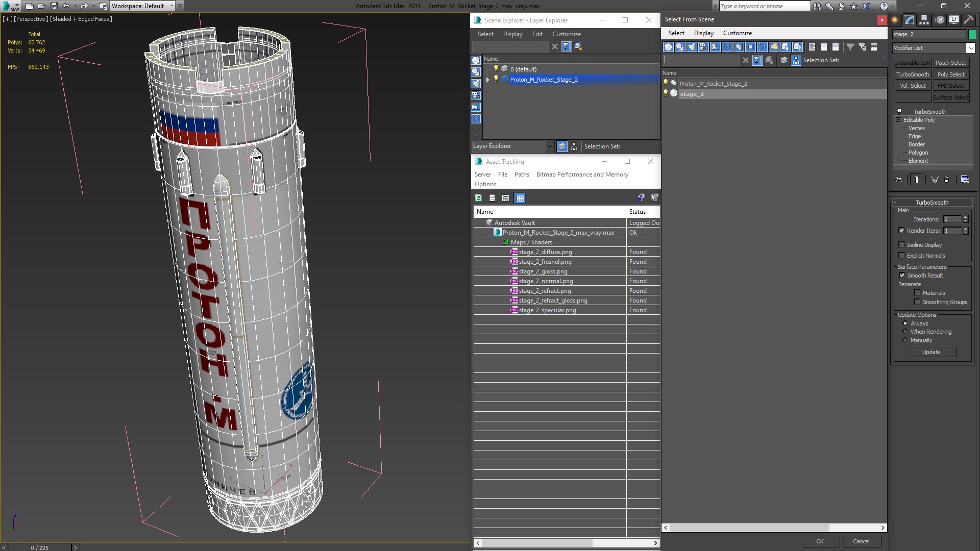Click Cancel button in Select From Scene
Viewport: 980px width, 551px height.
pos(861,541)
